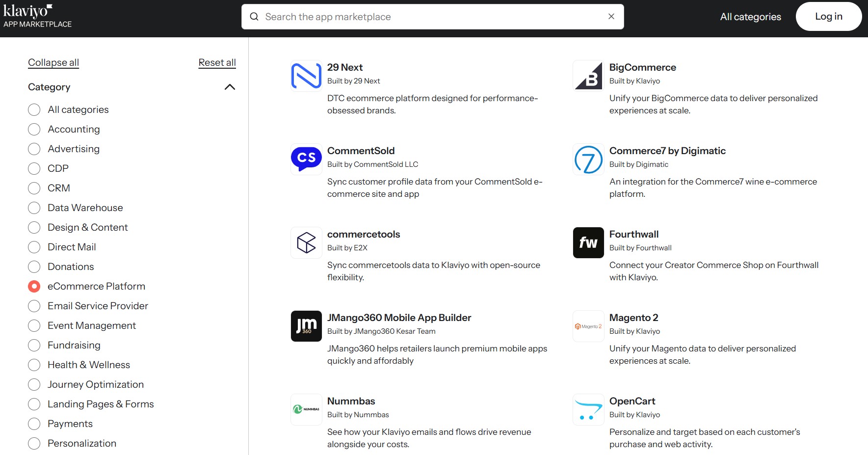Image resolution: width=868 pixels, height=455 pixels.
Task: Select the CRM category filter
Action: tap(34, 188)
